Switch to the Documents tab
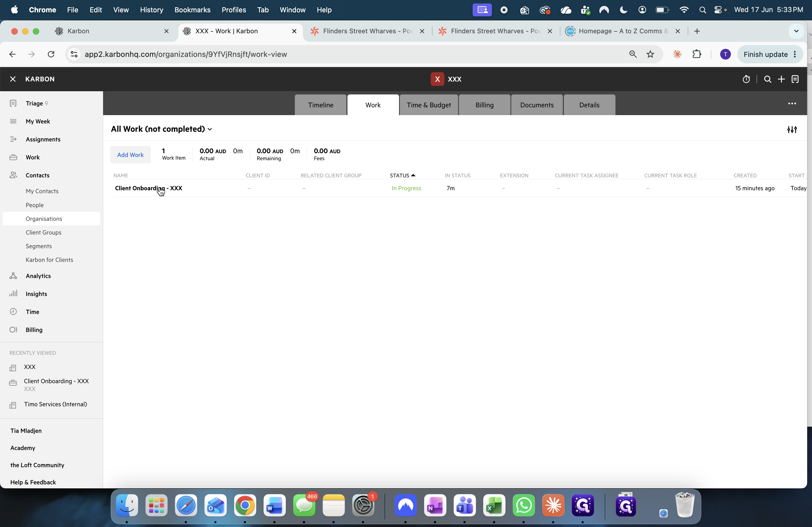The image size is (812, 527). tap(537, 105)
